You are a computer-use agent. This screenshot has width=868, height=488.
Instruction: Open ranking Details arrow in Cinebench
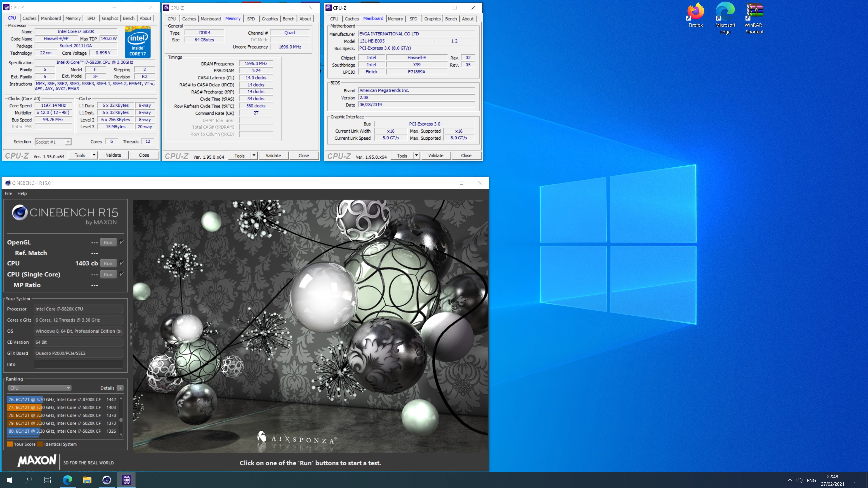click(x=120, y=388)
